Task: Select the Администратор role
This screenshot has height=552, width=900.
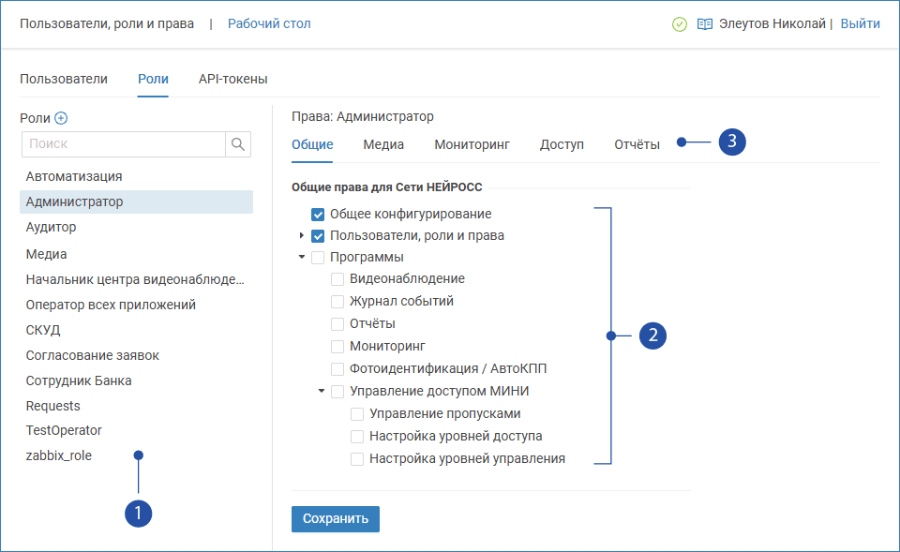Action: pos(136,202)
